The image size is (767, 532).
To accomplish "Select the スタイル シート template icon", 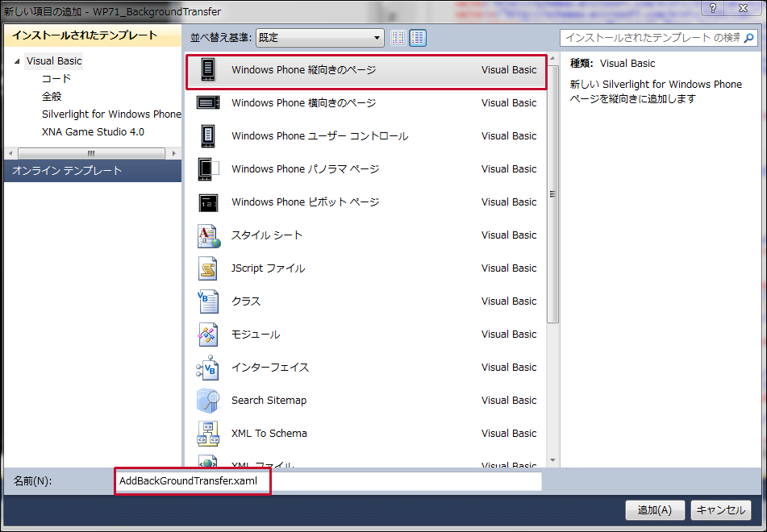I will tap(209, 235).
